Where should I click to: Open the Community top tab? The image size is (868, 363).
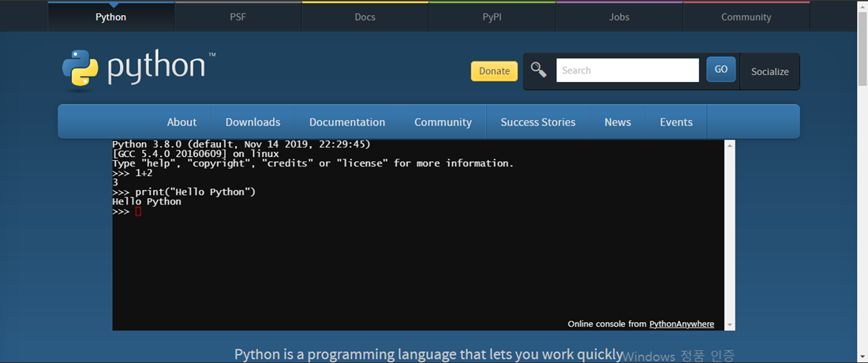[x=746, y=17]
